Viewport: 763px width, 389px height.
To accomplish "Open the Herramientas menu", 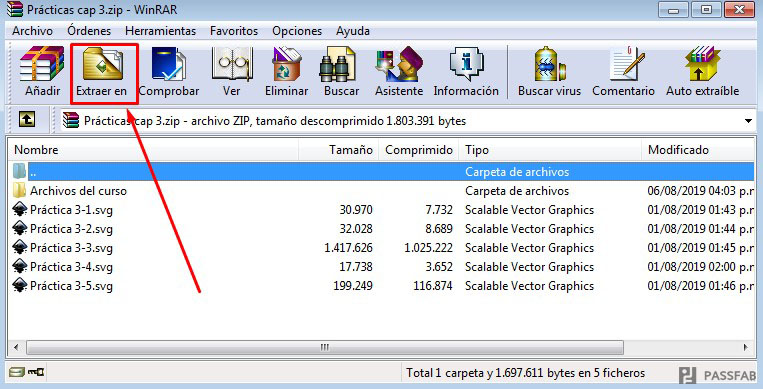I will tap(161, 31).
